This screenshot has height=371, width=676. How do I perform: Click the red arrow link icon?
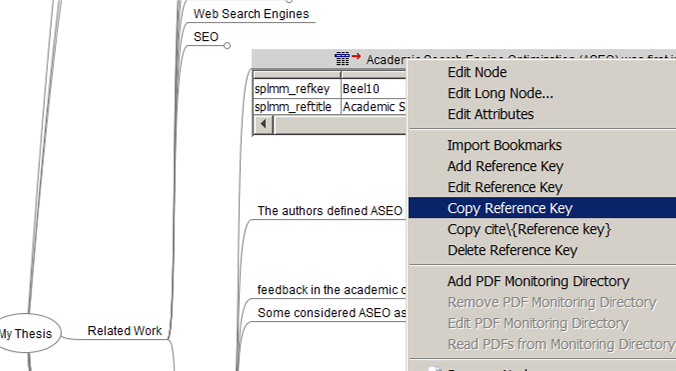(x=356, y=56)
